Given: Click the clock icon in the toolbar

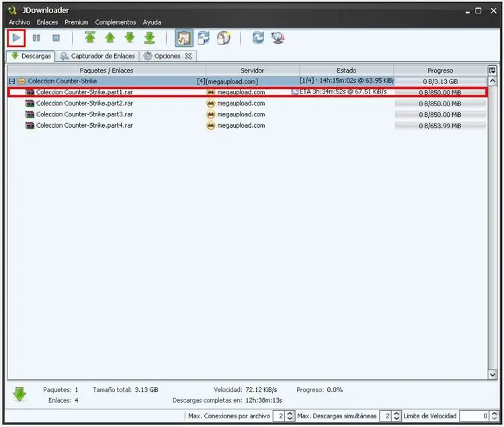Looking at the screenshot, I should [224, 38].
